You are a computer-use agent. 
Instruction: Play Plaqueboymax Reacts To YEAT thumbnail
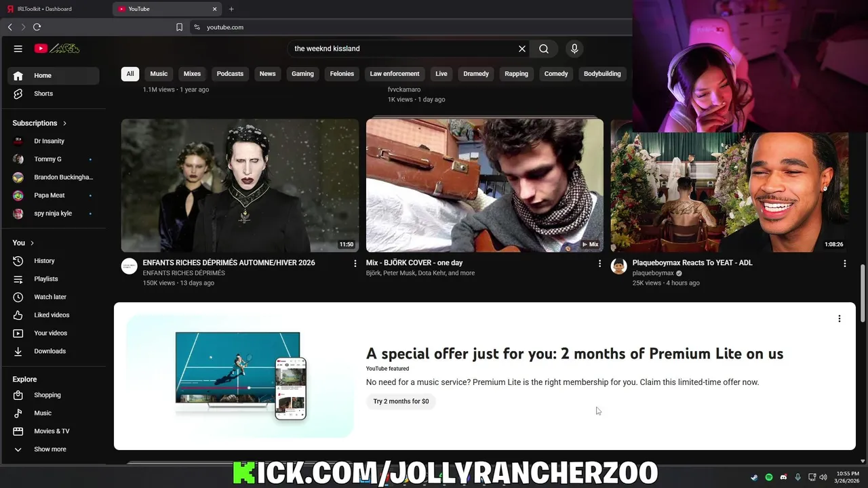pos(730,192)
